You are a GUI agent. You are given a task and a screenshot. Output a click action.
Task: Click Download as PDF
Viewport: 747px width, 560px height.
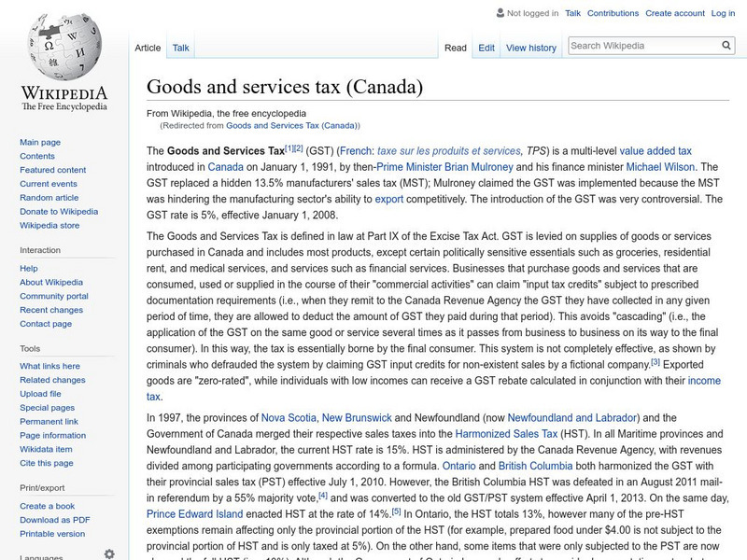tap(55, 520)
